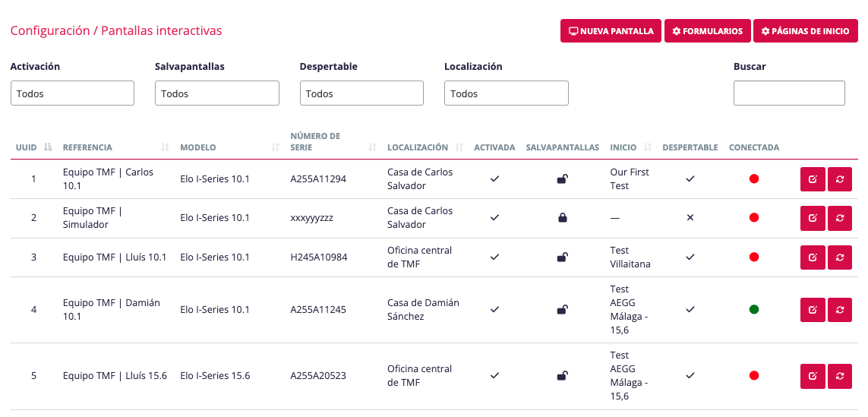The height and width of the screenshot is (417, 868).
Task: Click Activada checkmark for Carlos 10.1
Action: [495, 178]
